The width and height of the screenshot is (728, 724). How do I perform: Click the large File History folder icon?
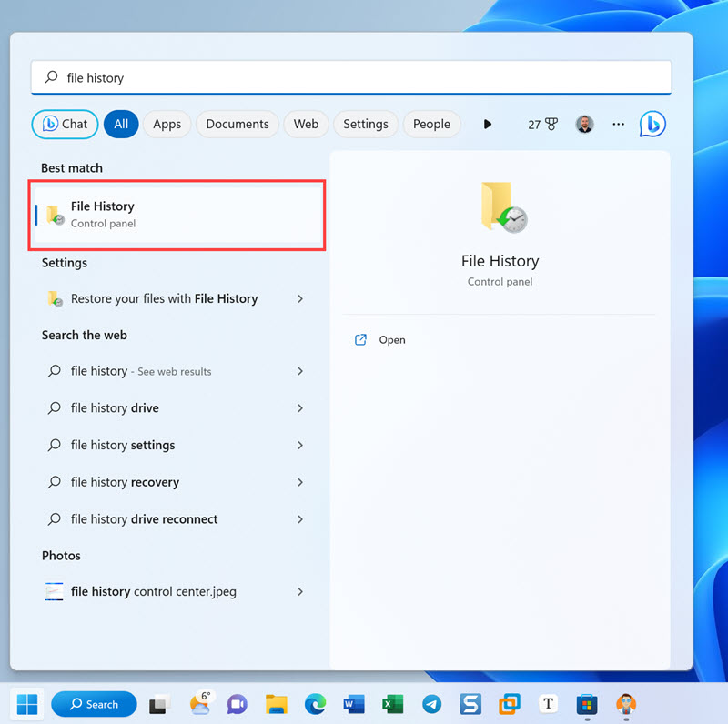[504, 207]
